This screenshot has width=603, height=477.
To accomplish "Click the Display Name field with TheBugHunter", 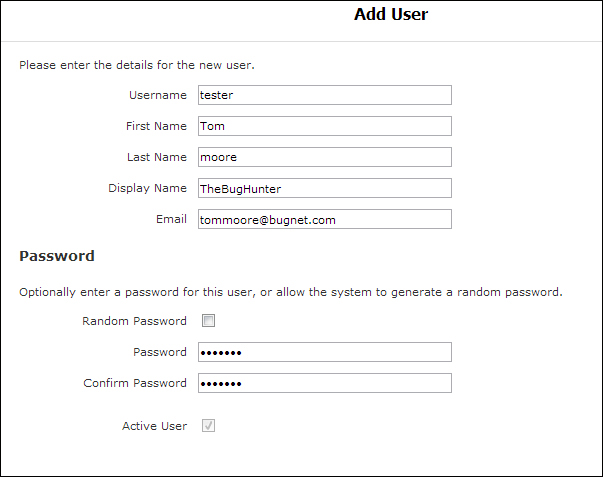I will (x=324, y=188).
